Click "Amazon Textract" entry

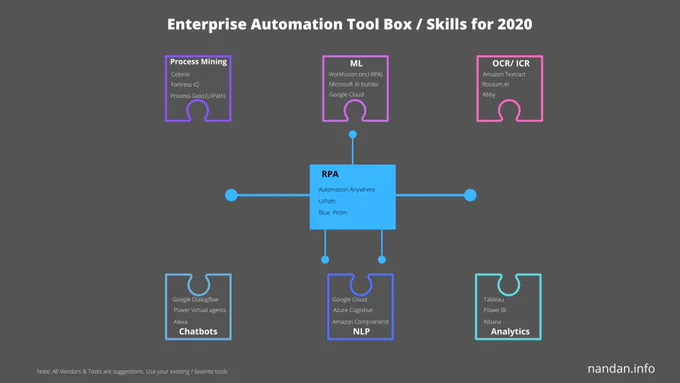coord(504,74)
